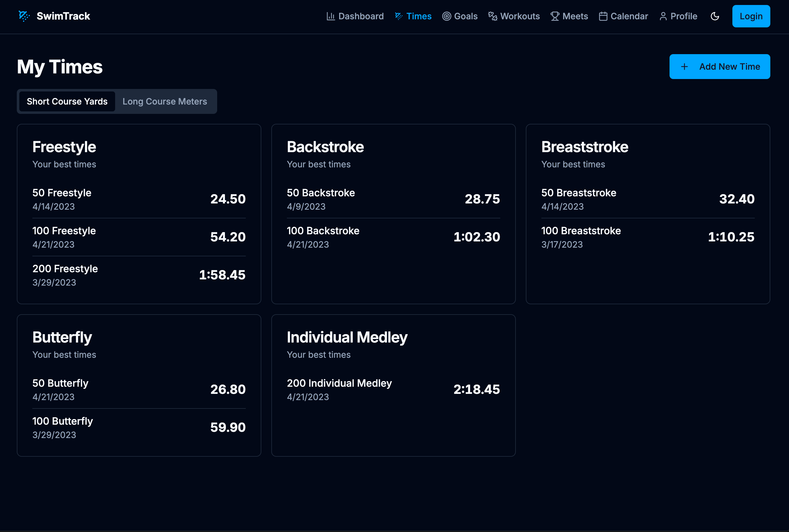Open the Times nav link

tap(413, 16)
